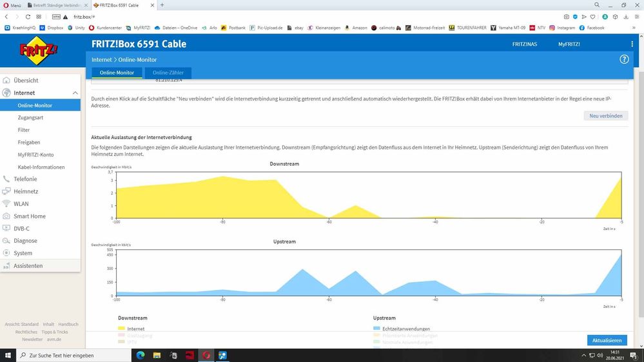The height and width of the screenshot is (362, 644).
Task: Open Kabel-Informationen in the sidebar
Action: click(40, 167)
